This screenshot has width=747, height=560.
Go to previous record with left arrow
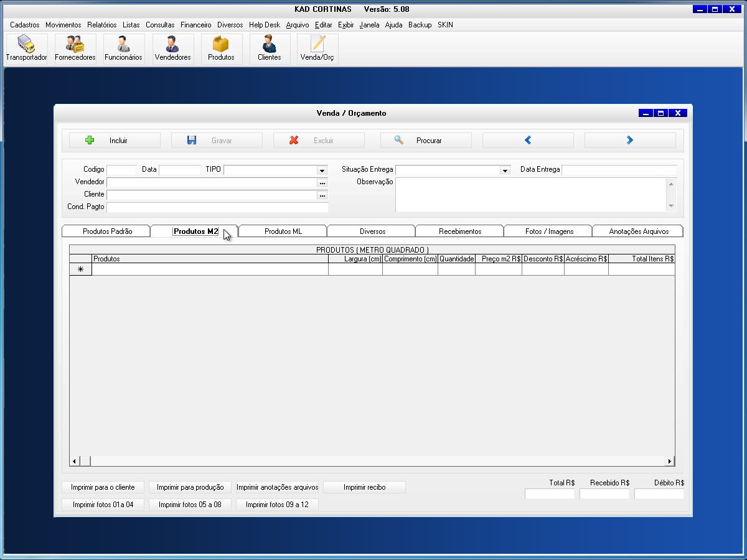click(x=528, y=141)
